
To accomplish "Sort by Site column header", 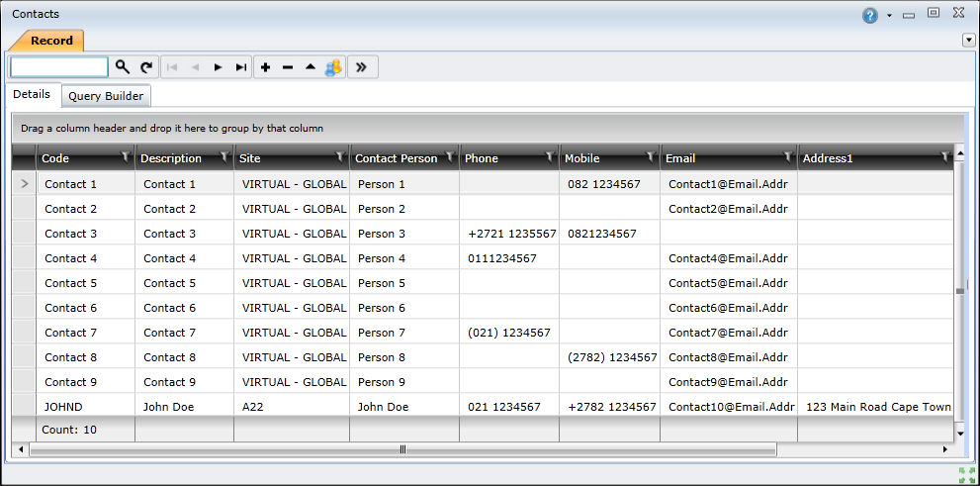I will (250, 159).
